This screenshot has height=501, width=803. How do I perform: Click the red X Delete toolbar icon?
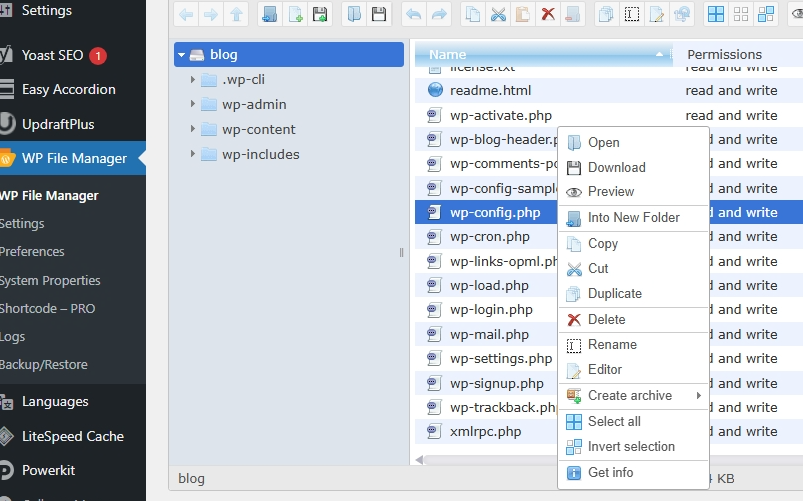click(x=548, y=14)
